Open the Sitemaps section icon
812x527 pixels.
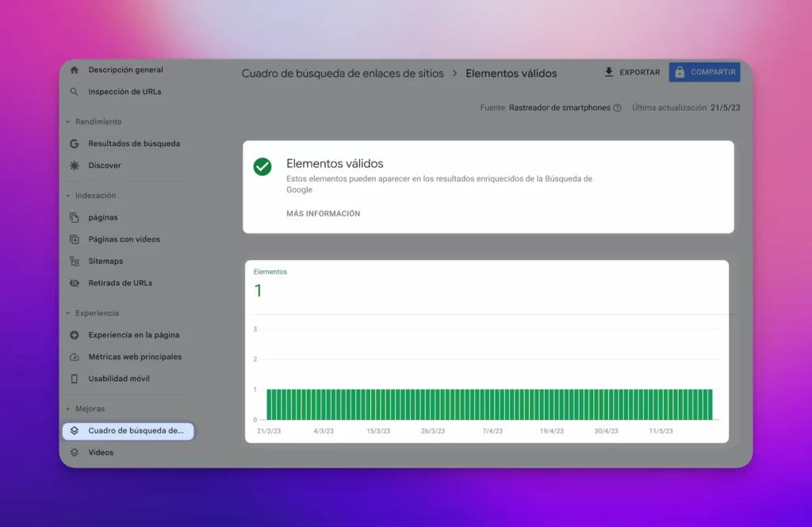click(x=75, y=261)
